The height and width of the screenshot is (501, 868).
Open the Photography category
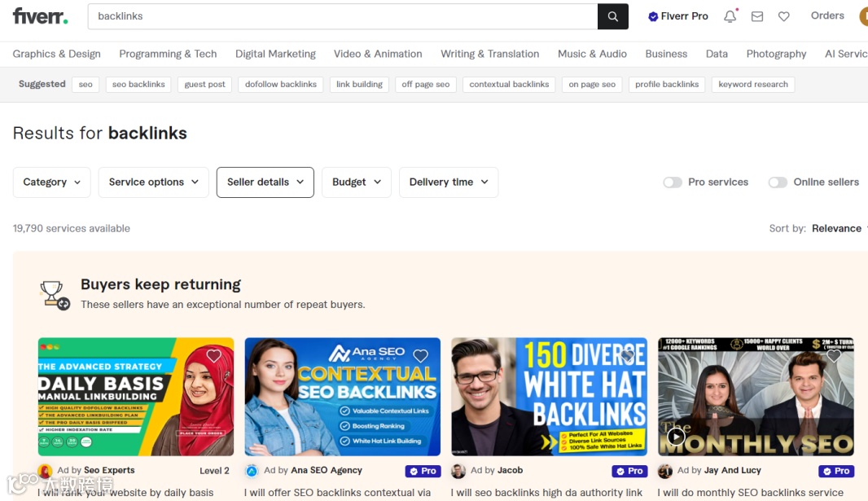(776, 54)
